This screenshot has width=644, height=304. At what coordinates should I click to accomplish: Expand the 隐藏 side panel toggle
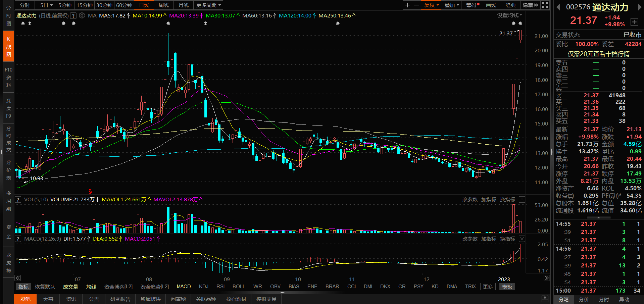(x=530, y=5)
